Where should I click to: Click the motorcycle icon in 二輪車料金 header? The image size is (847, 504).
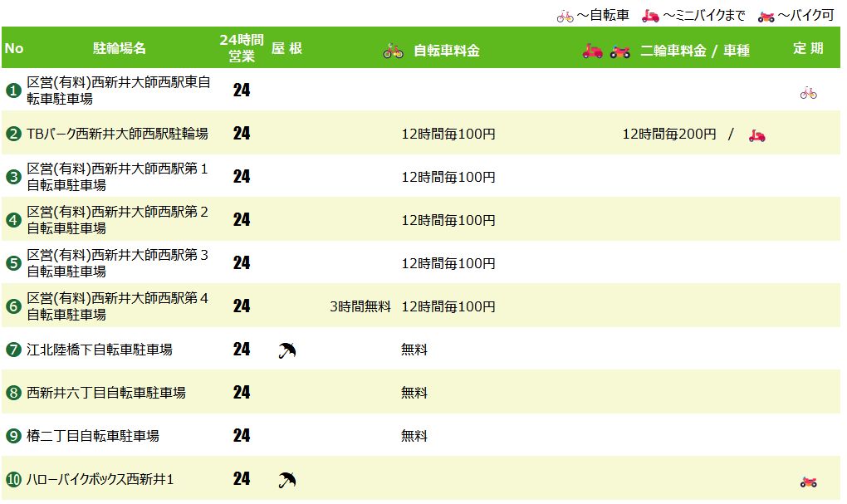620,51
